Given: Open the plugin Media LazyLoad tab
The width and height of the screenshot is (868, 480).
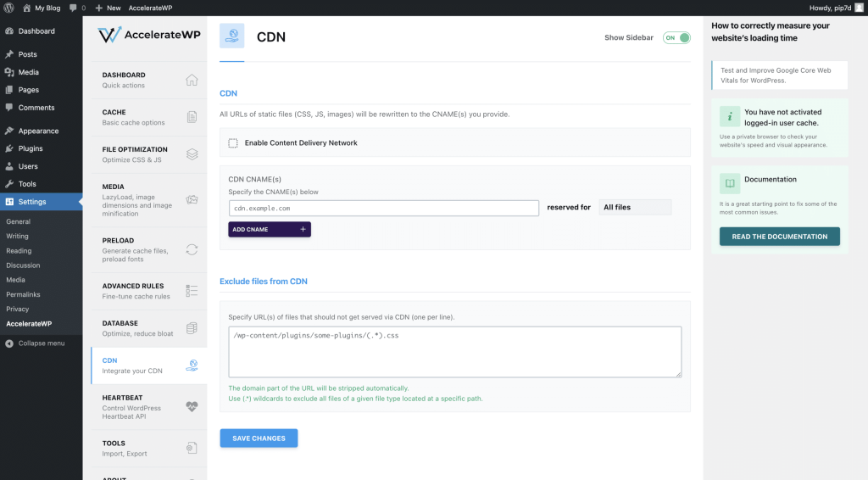Looking at the screenshot, I should (149, 200).
